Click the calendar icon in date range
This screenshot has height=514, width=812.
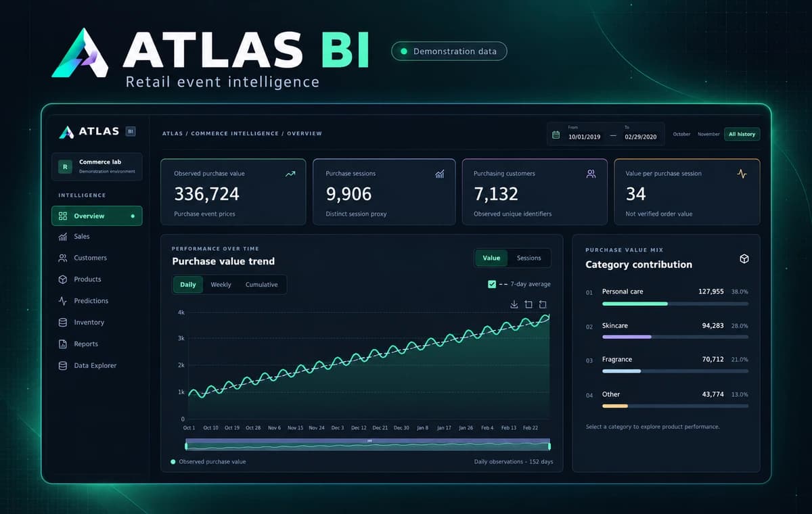coord(556,135)
